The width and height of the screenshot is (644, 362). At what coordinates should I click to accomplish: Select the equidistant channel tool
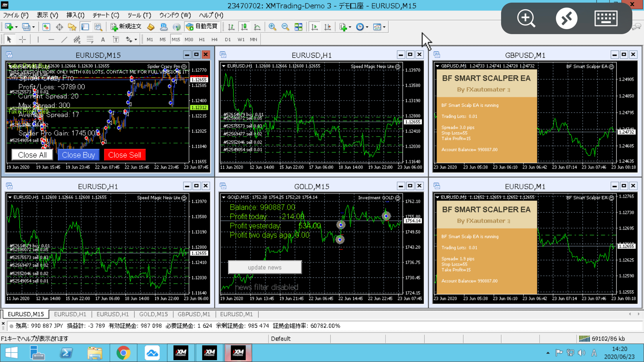click(x=77, y=39)
